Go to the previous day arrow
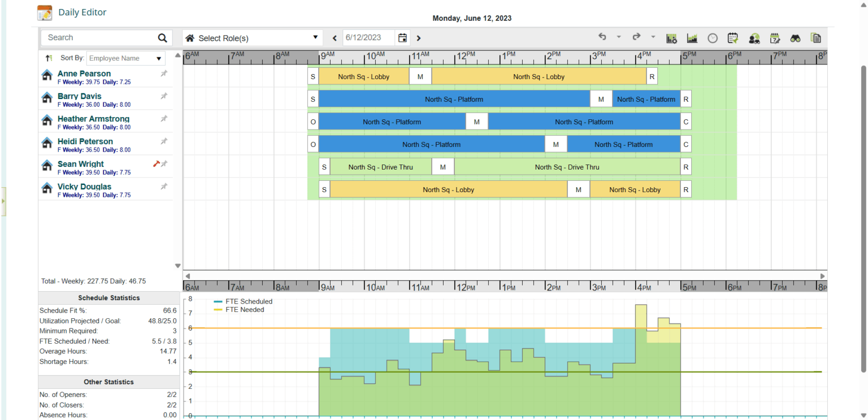The height and width of the screenshot is (420, 868). click(x=335, y=38)
